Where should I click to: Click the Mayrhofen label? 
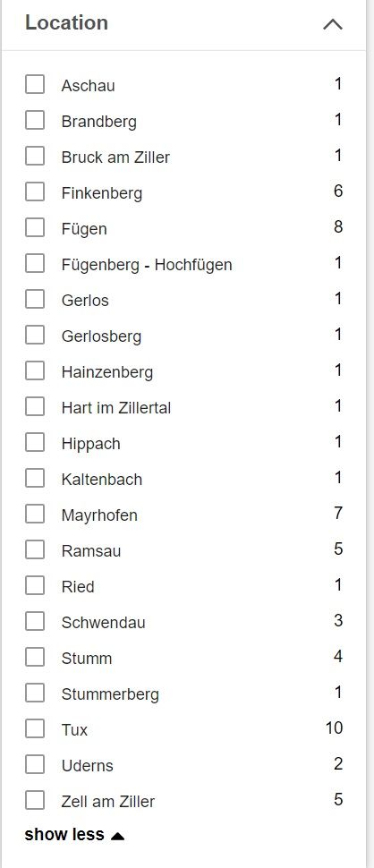(99, 515)
